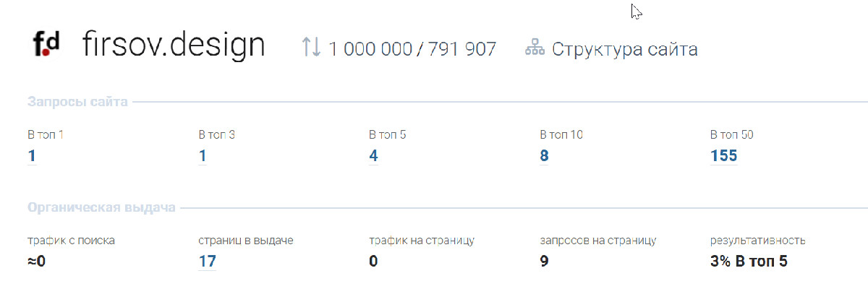Open the страниц в выдаче value 17
Viewport: 868px width, 302px height.
click(x=207, y=261)
